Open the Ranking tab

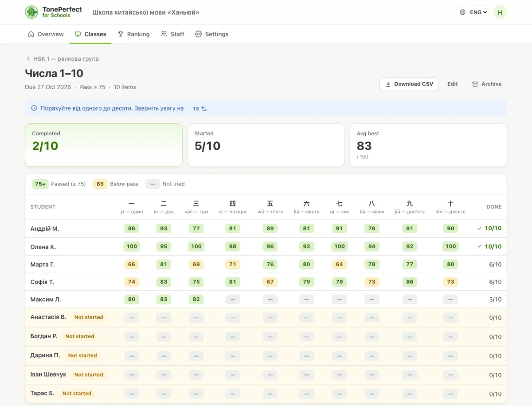point(133,34)
